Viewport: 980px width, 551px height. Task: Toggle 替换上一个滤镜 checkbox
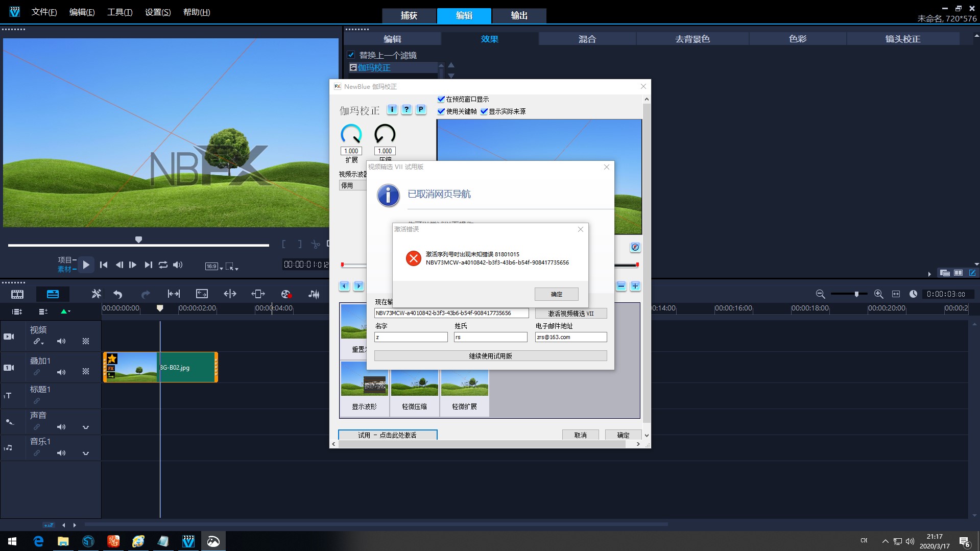click(351, 55)
